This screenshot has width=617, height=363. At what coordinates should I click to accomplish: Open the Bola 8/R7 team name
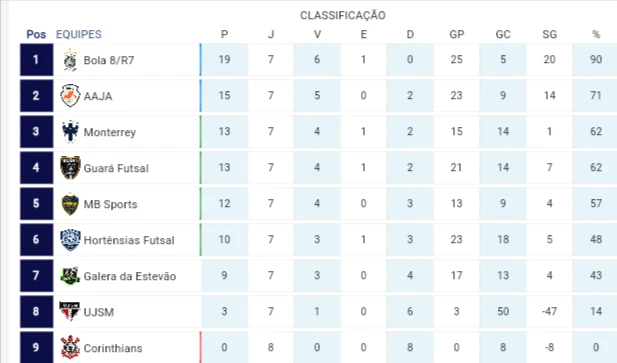tap(109, 60)
